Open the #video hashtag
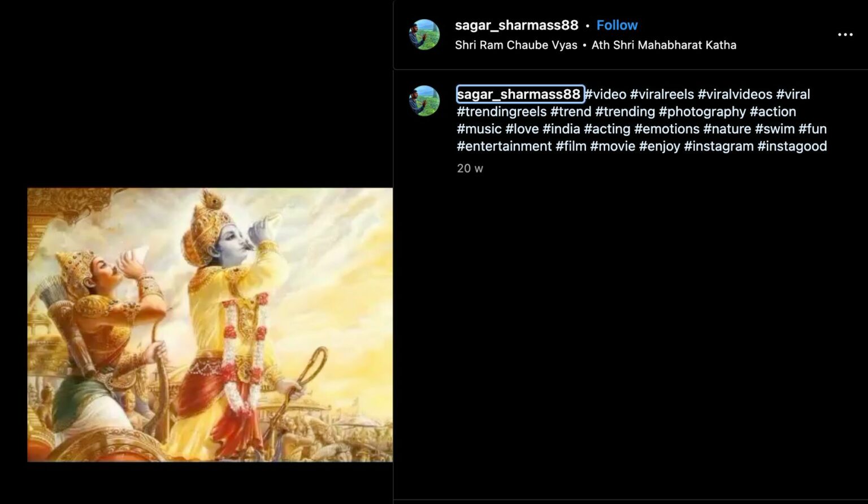 coord(605,94)
